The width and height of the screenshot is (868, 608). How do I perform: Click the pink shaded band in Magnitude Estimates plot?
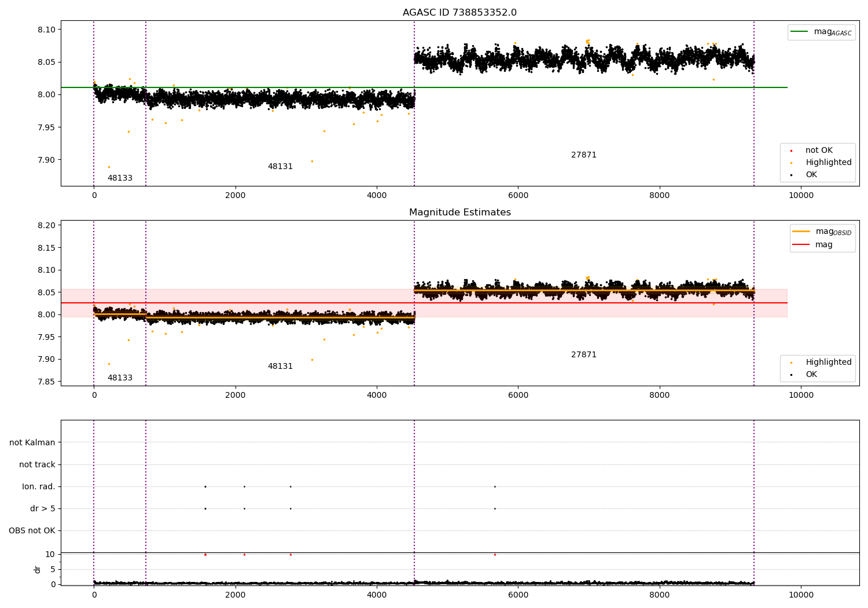pos(424,303)
